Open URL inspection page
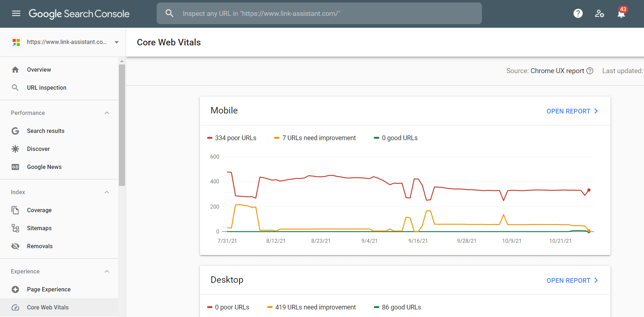The image size is (644, 317). tap(59, 88)
